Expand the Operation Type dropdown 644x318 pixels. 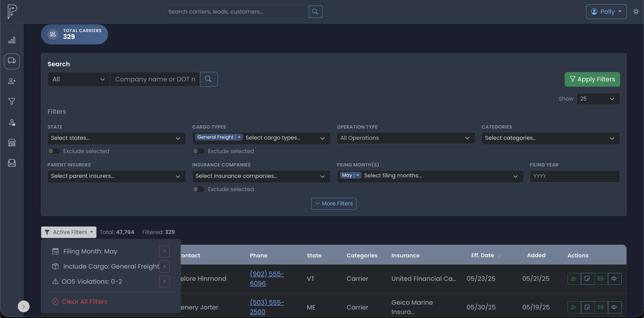pyautogui.click(x=405, y=138)
